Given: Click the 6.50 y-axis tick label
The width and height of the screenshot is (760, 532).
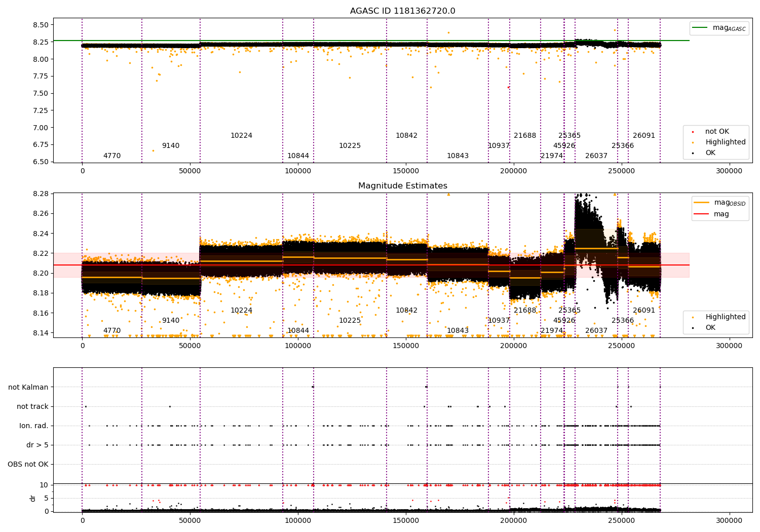Looking at the screenshot, I should pos(41,162).
